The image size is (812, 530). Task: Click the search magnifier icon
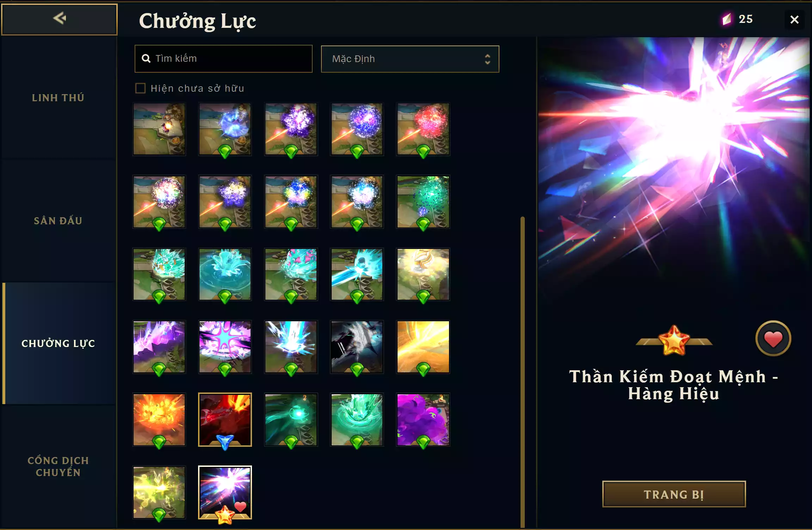(146, 59)
